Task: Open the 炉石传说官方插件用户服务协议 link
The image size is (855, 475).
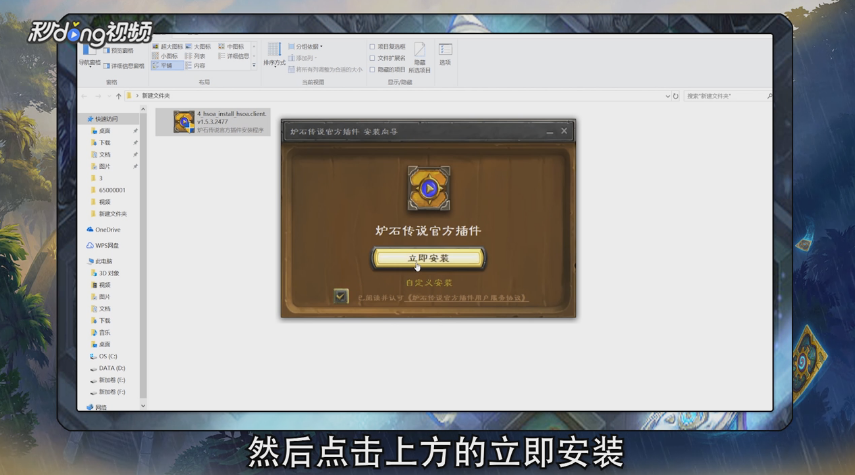Action: pos(468,298)
